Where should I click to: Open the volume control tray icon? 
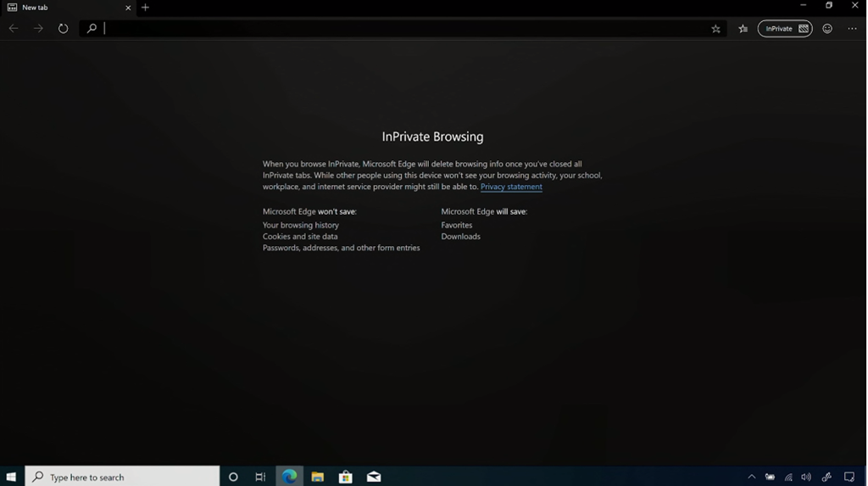tap(806, 477)
